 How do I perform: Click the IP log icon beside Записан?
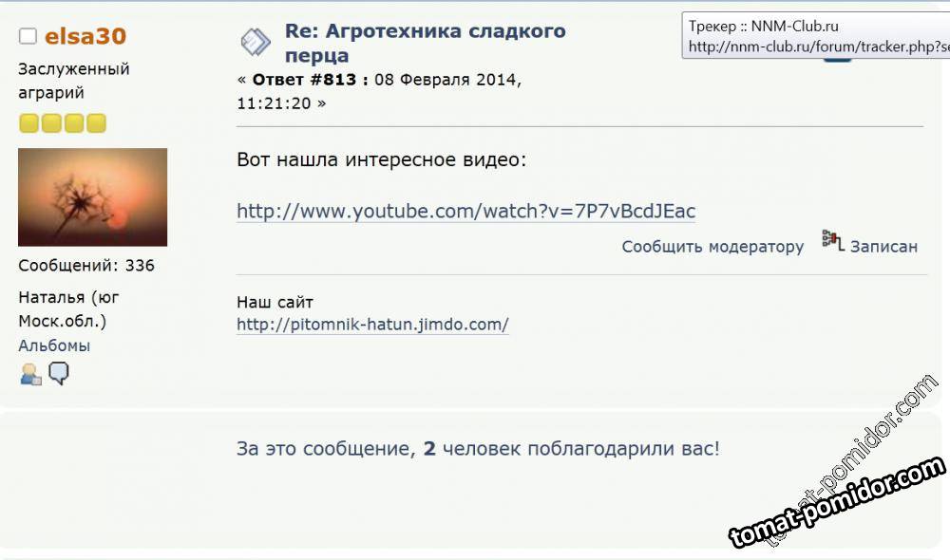coord(833,240)
